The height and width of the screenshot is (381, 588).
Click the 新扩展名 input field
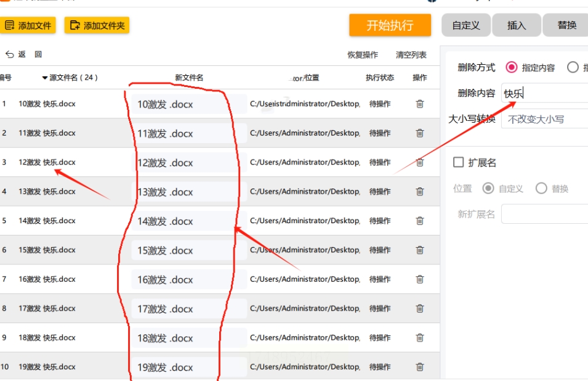544,214
